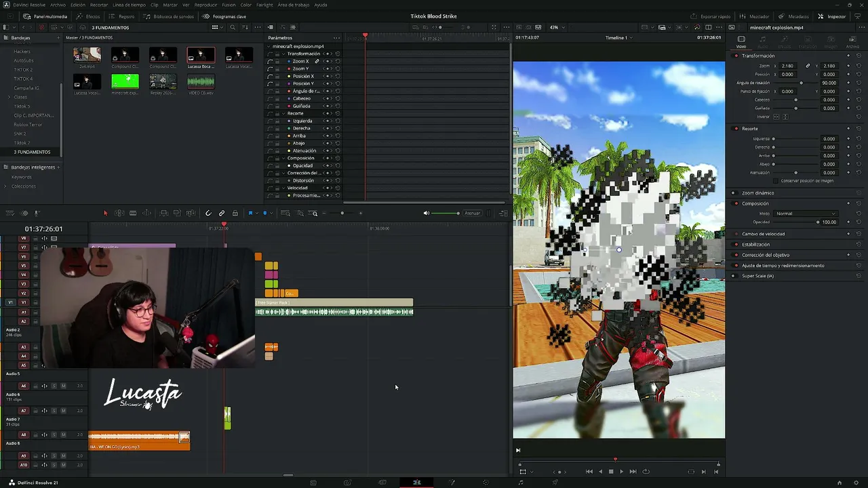Toggle Corrección del objetivo
The width and height of the screenshot is (868, 488).
pos(736,255)
